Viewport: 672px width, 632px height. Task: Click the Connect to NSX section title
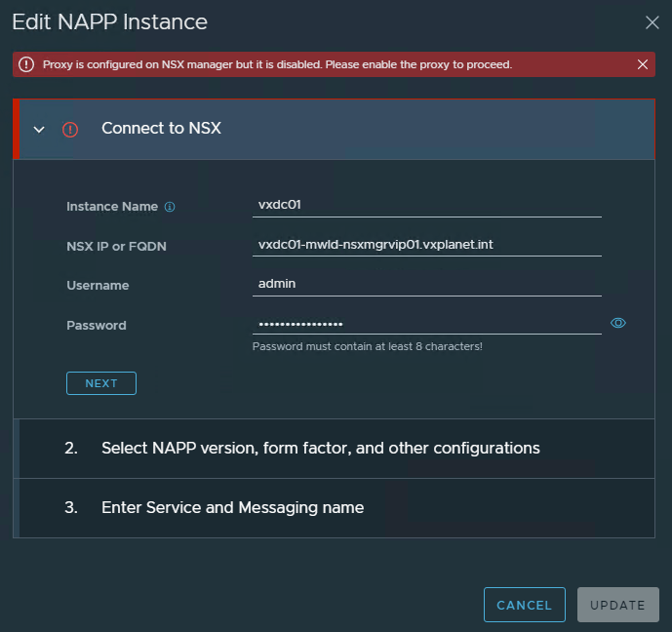(x=161, y=129)
